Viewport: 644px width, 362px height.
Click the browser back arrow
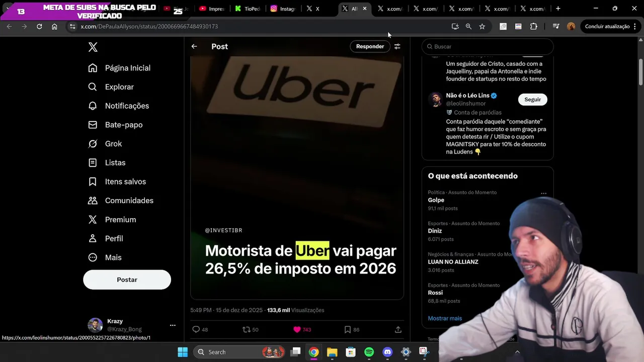pos(9,26)
